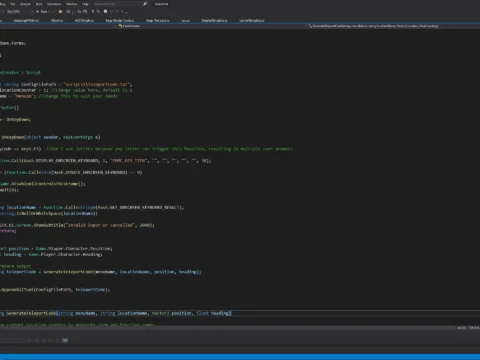Click the locationCounter declaration line
Screen dimensions: 480x360
point(66,90)
